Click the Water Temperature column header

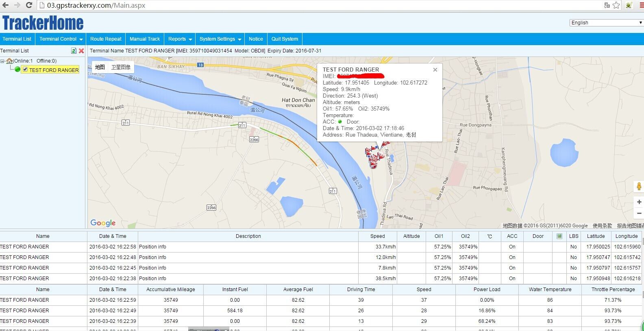tap(550, 290)
